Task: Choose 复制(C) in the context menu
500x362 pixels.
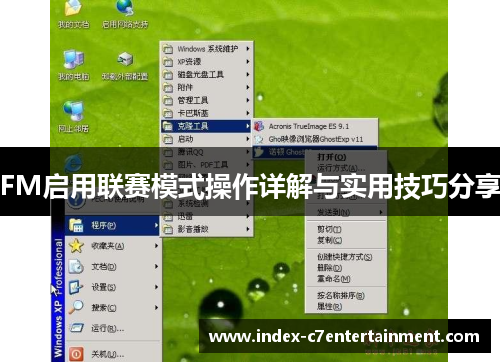Action: pyautogui.click(x=346, y=240)
